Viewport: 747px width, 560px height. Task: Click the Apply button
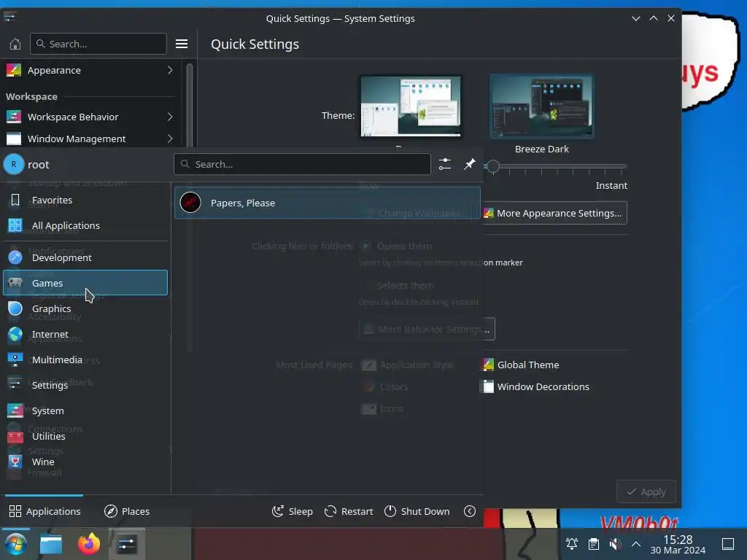646,492
